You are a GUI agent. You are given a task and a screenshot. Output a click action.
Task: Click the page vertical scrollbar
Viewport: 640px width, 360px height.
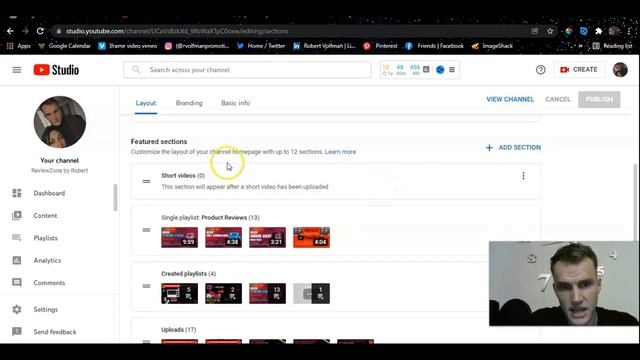point(635,202)
